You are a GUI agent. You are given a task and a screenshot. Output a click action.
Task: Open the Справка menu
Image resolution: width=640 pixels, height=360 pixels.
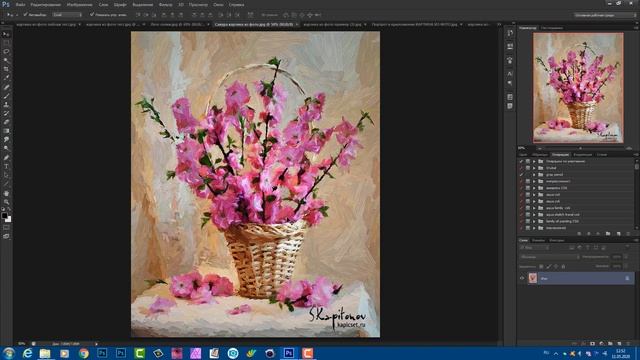[x=236, y=5]
